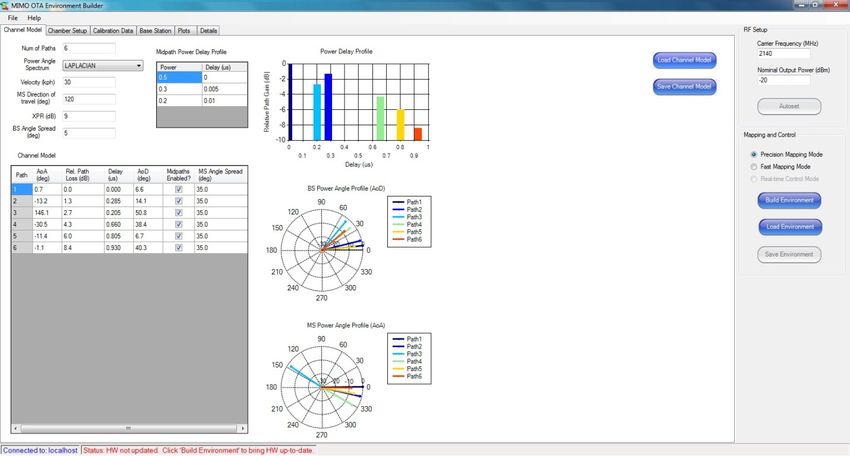850x456 pixels.
Task: Click the horizontal scrollbar thumb of channel table
Action: pyautogui.click(x=129, y=428)
